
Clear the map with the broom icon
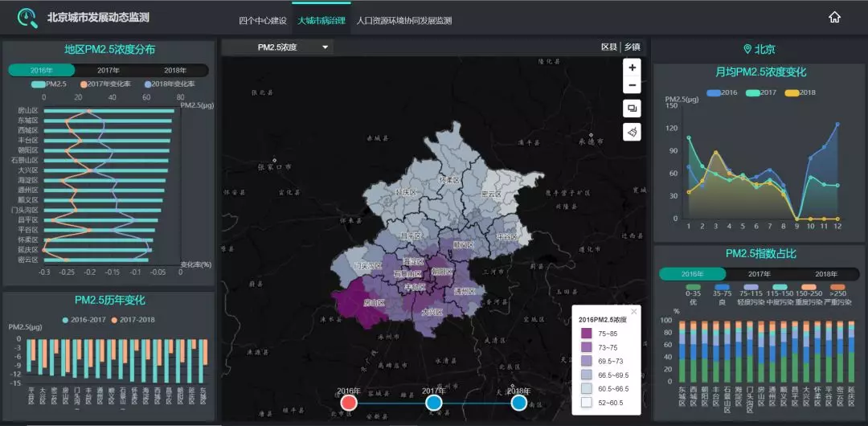(x=632, y=132)
